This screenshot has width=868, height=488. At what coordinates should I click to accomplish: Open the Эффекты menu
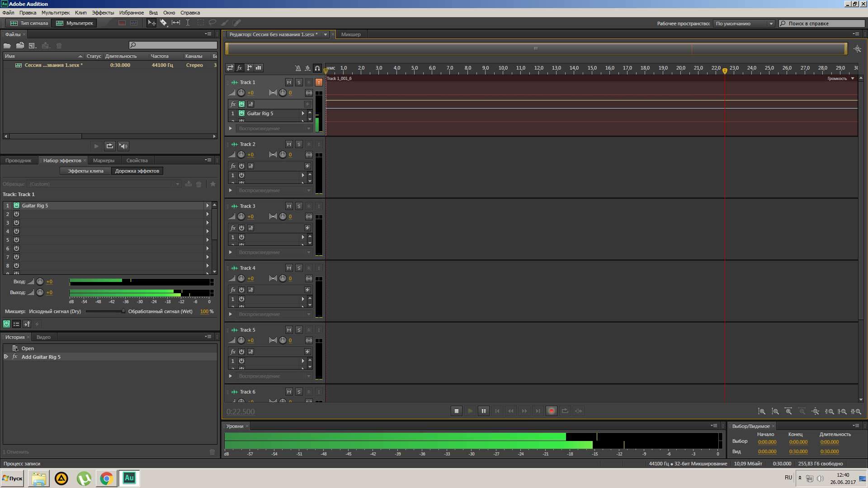click(103, 13)
